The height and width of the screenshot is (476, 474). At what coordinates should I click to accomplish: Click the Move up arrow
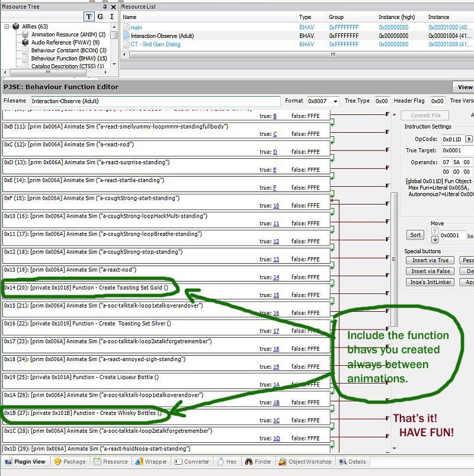click(435, 231)
